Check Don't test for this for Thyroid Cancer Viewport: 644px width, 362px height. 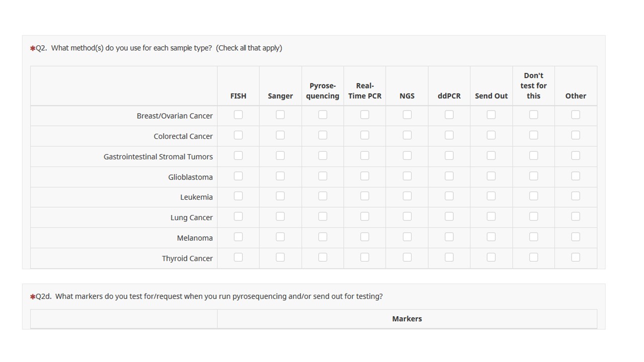[x=533, y=257]
